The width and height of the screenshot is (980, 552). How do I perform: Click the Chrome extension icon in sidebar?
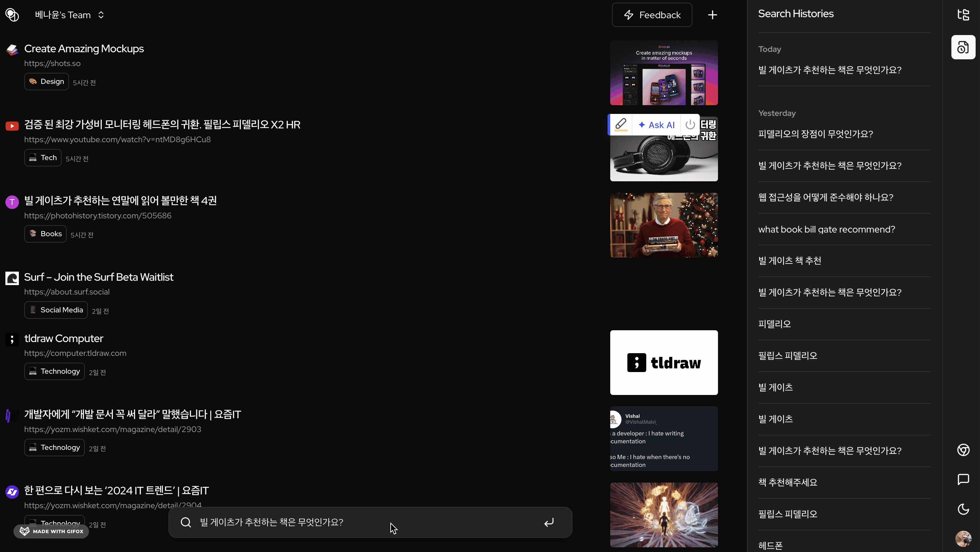(x=963, y=450)
